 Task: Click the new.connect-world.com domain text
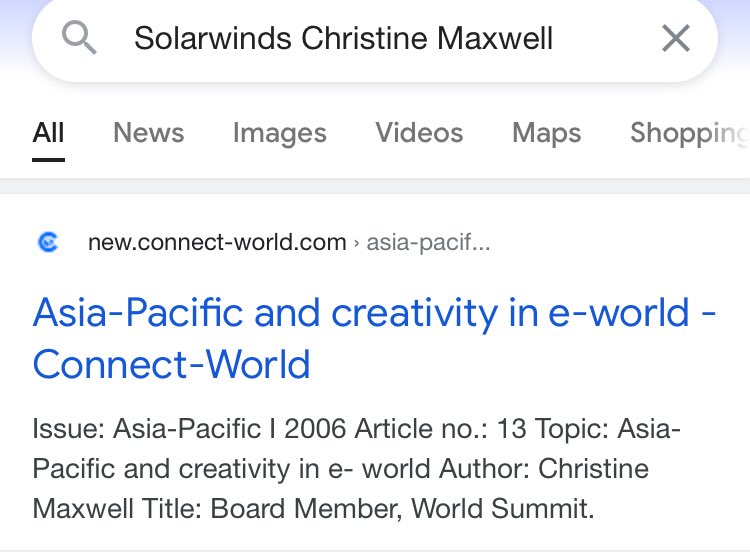pos(217,243)
